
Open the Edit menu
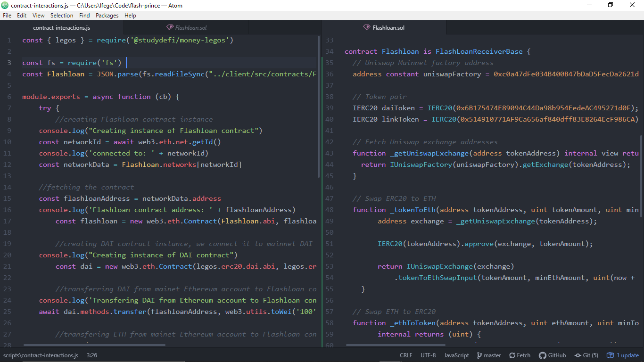click(x=22, y=16)
